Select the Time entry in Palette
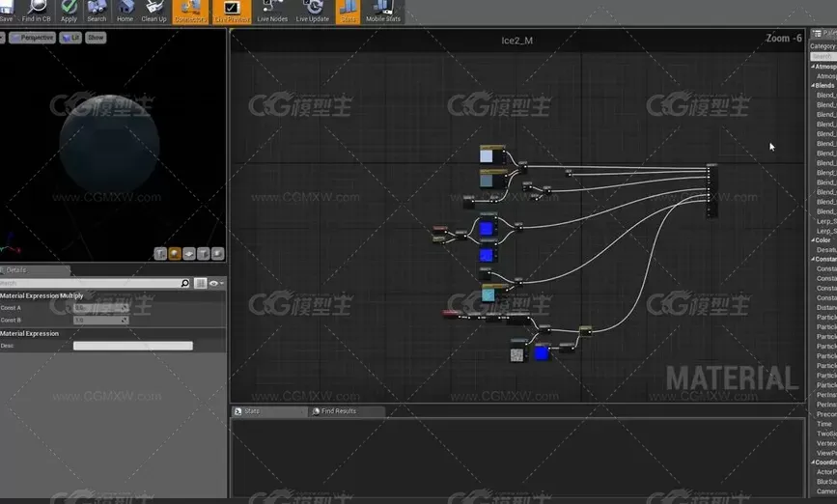 [x=824, y=424]
